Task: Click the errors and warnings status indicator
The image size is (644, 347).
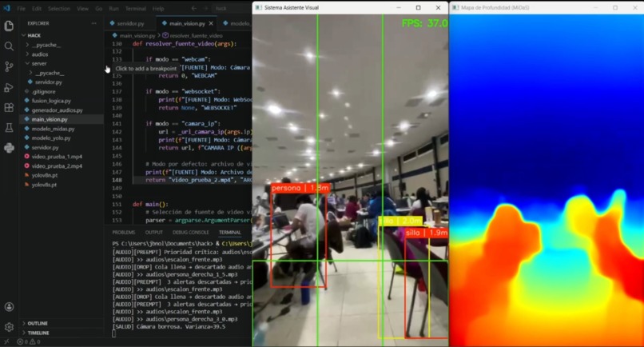Action: pos(29,342)
